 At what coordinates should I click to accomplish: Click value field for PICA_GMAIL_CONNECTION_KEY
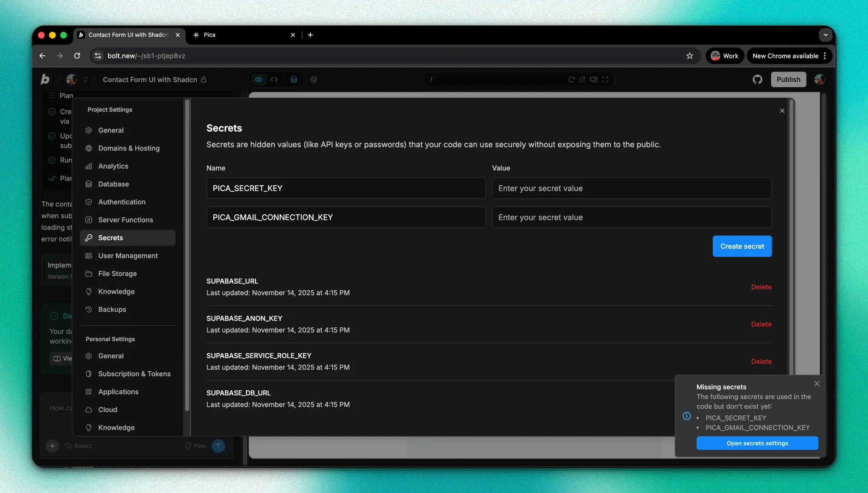pos(632,218)
